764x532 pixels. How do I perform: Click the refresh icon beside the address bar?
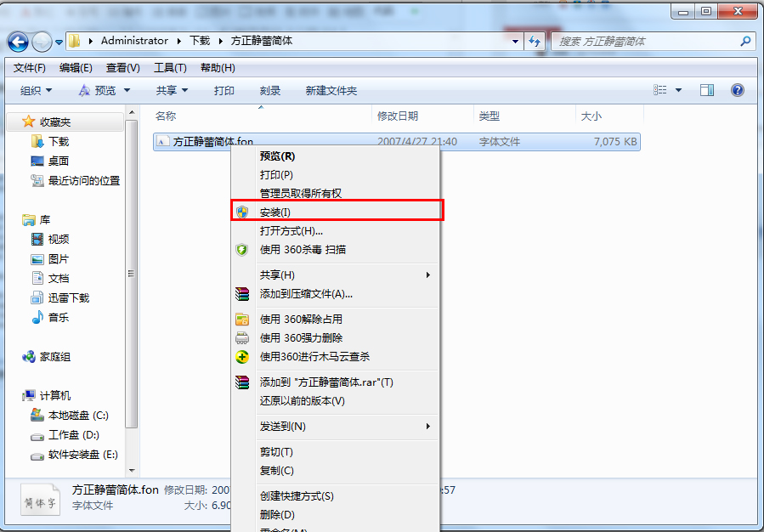(x=535, y=42)
